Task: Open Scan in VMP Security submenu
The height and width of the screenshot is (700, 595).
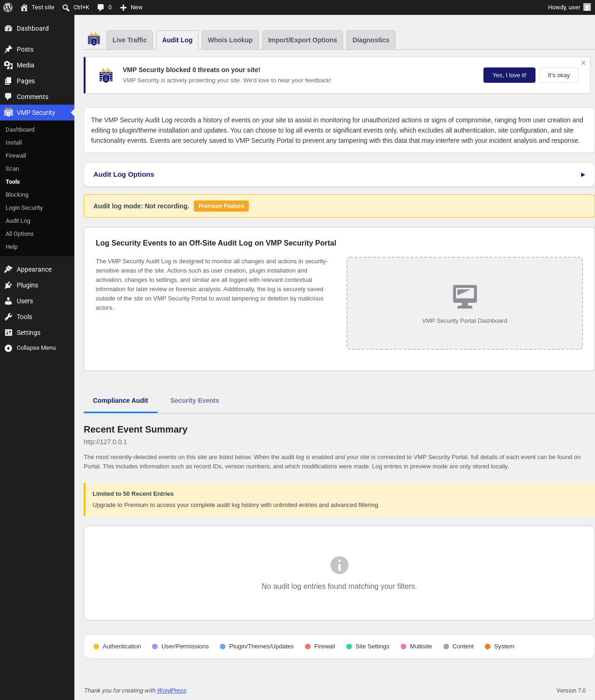Action: pyautogui.click(x=13, y=169)
